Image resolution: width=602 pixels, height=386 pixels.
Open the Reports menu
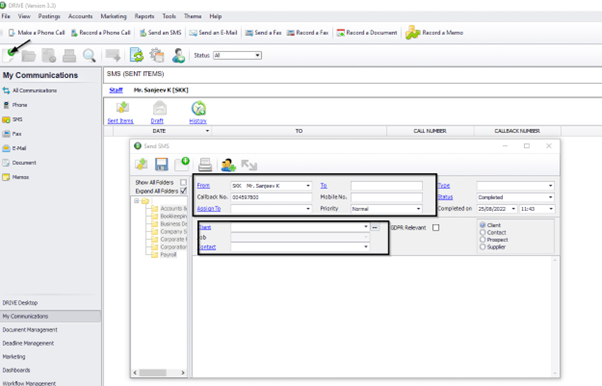tap(144, 16)
